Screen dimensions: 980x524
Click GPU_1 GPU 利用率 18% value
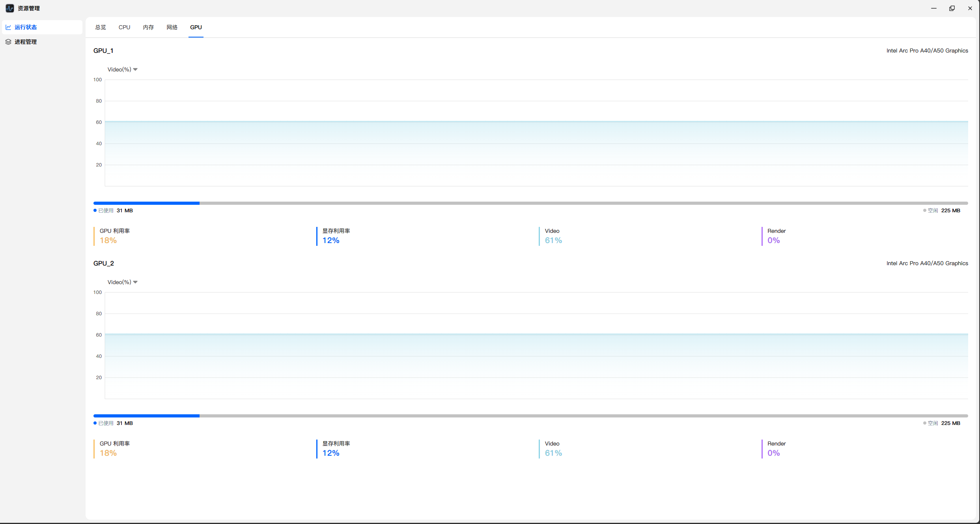[x=108, y=240]
